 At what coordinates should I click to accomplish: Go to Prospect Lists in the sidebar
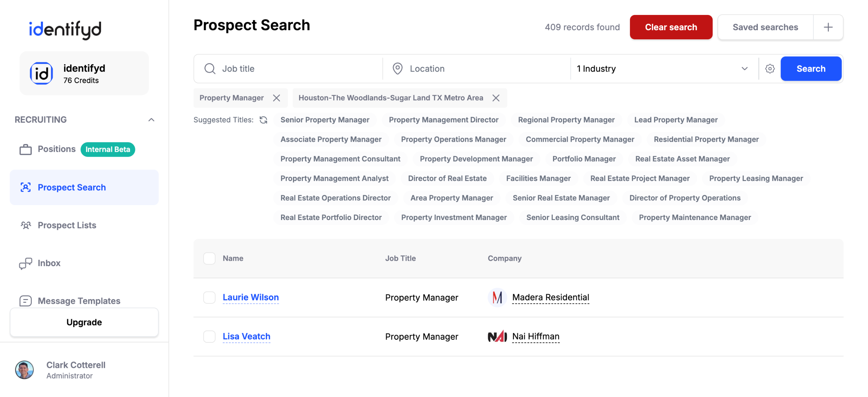67,225
